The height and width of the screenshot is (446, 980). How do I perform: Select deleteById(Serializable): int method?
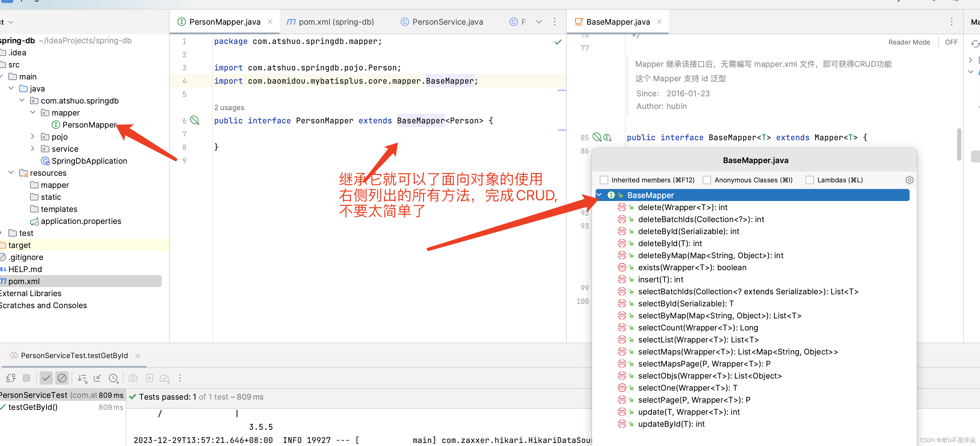click(689, 231)
